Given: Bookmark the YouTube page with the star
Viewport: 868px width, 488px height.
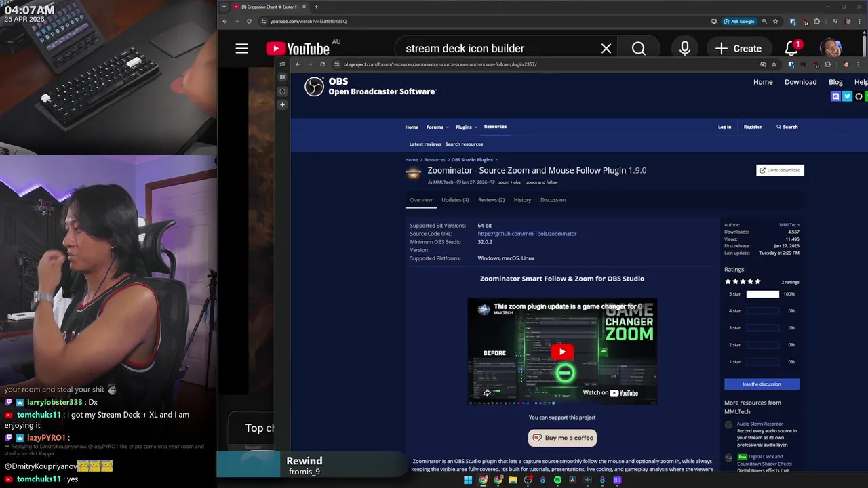Looking at the screenshot, I should coord(775,21).
